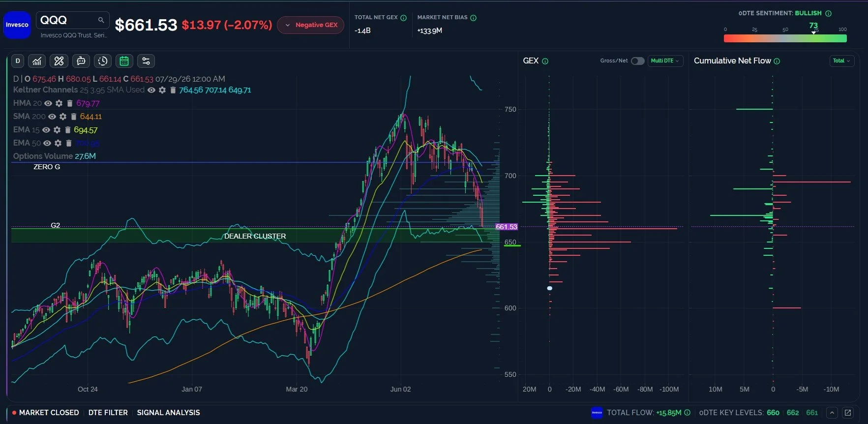The height and width of the screenshot is (424, 868).
Task: Delete the HMA 20 indicator
Action: pyautogui.click(x=70, y=103)
